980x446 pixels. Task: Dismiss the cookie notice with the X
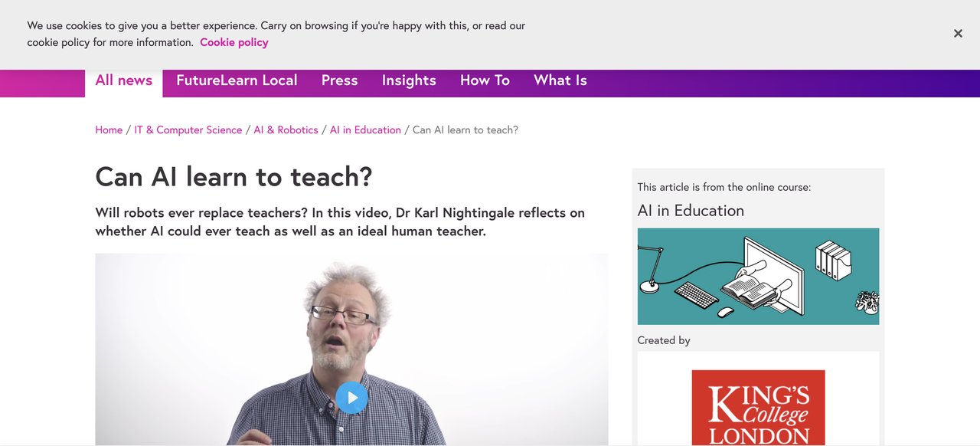(957, 33)
